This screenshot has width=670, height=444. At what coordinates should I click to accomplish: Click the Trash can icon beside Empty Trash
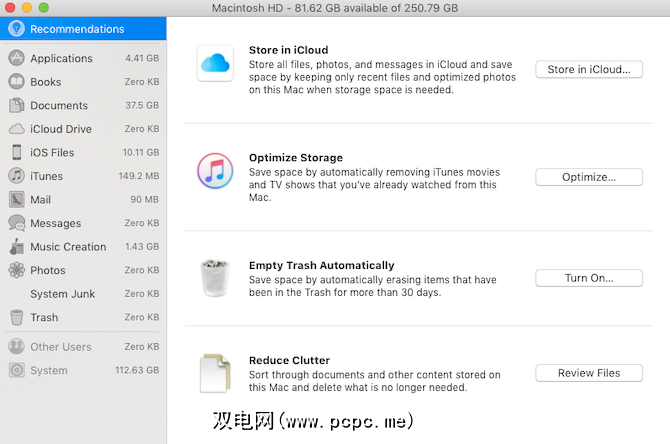215,277
